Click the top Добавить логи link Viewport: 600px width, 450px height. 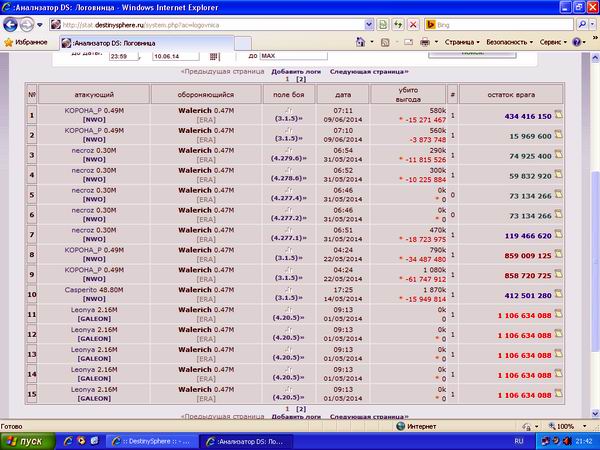pyautogui.click(x=296, y=72)
